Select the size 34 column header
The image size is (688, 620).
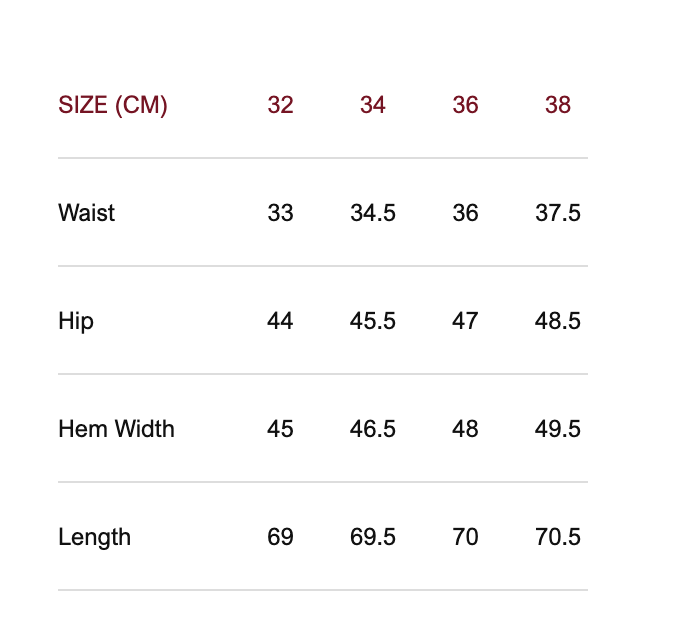coord(373,105)
